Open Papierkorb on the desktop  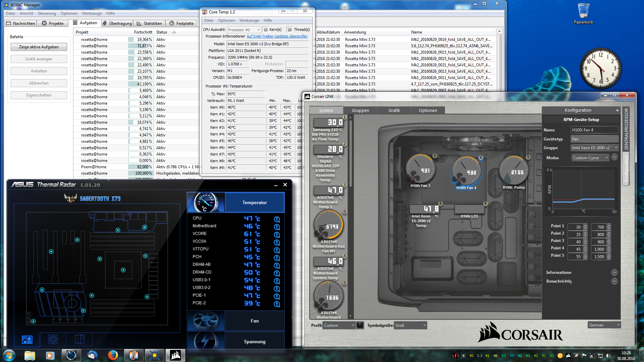pyautogui.click(x=583, y=13)
